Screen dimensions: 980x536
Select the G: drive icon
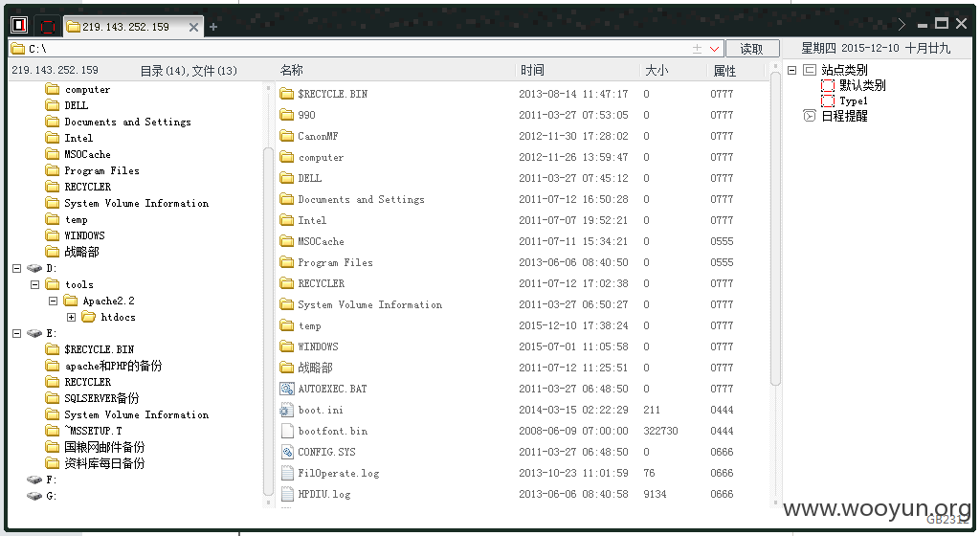tap(33, 496)
